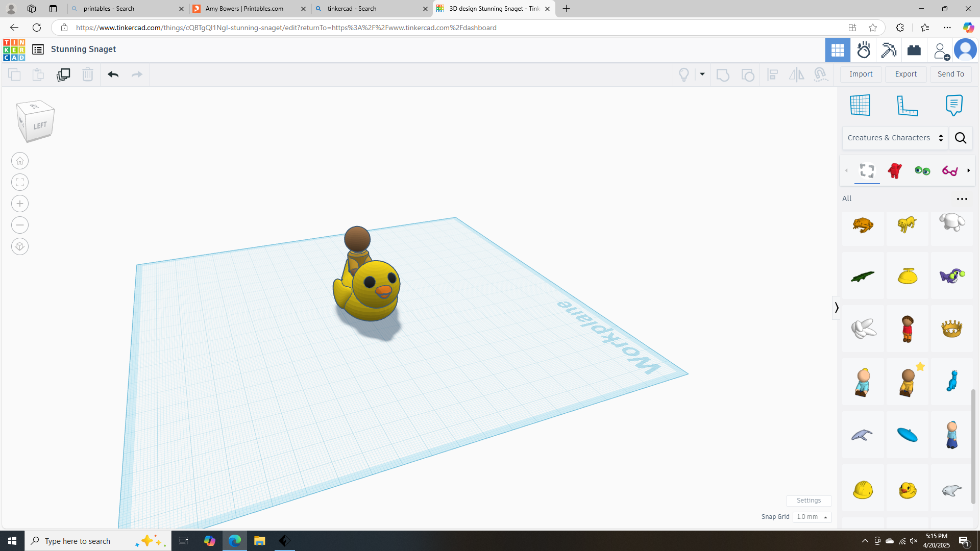Switch to Blocks pickaxe mode
980x551 pixels.
(x=889, y=50)
